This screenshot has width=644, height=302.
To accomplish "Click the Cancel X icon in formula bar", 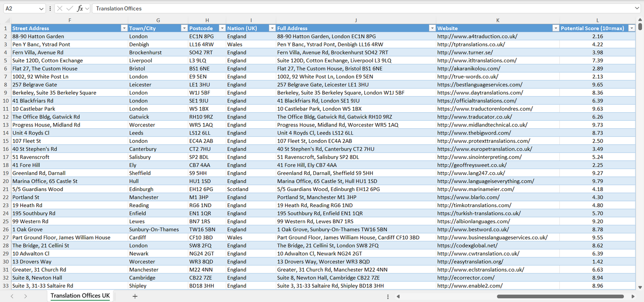I will [x=59, y=8].
